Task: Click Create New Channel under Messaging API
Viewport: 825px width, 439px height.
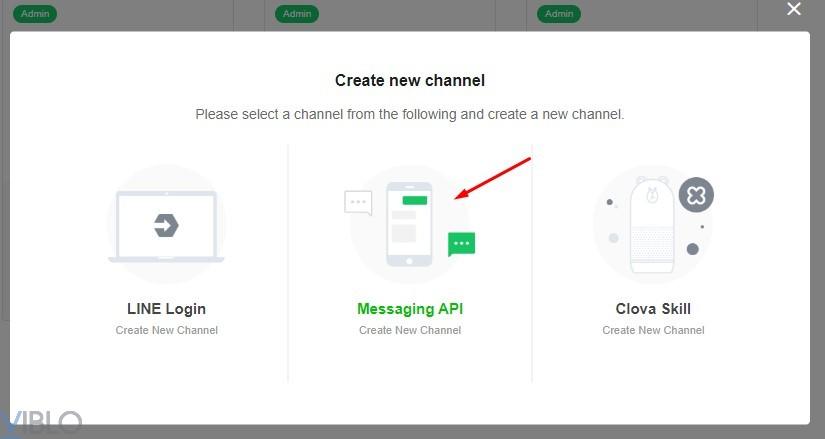Action: pos(410,331)
